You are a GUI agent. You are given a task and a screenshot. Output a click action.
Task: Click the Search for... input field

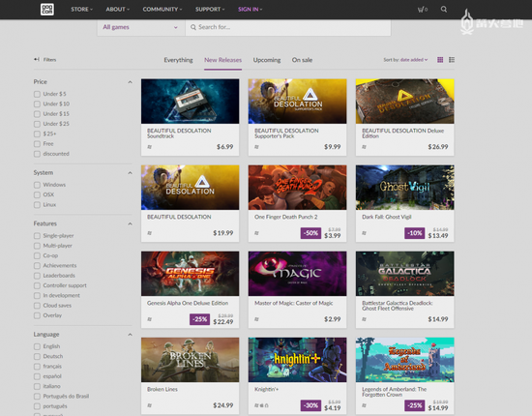(288, 27)
